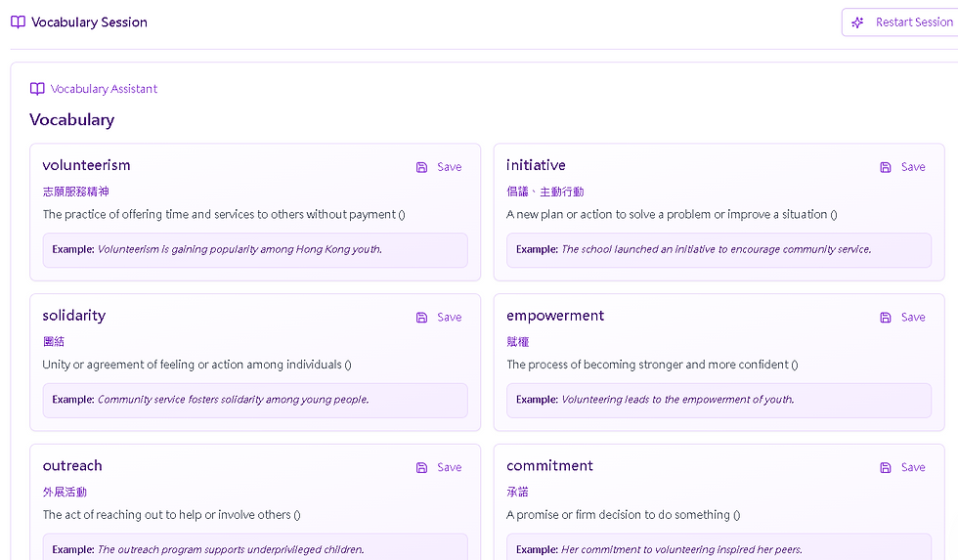Click the definition 'Unity or agreement of feeling'
958x560 pixels.
196,365
